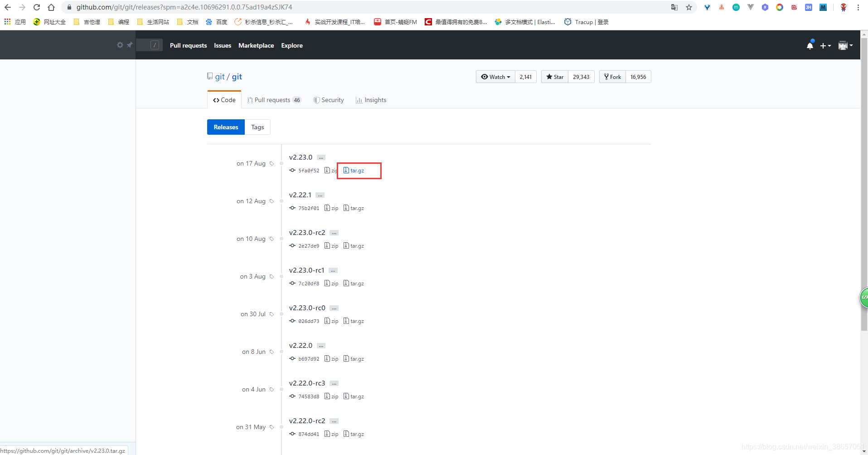Click the GitHub search box with slash

[x=149, y=45]
